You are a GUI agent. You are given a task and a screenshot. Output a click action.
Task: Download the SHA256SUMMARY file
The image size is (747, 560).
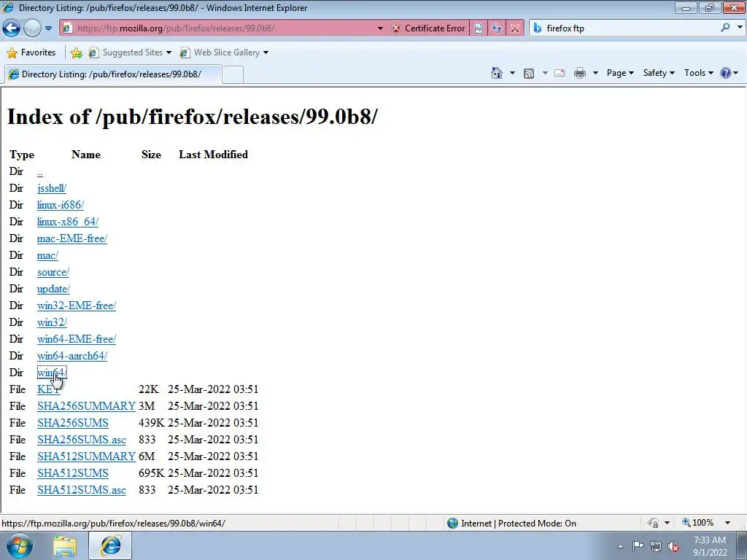[86, 406]
